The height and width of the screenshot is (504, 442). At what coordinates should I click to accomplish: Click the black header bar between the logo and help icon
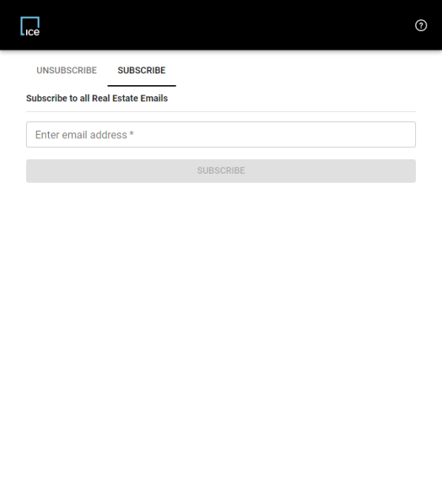coord(225,25)
